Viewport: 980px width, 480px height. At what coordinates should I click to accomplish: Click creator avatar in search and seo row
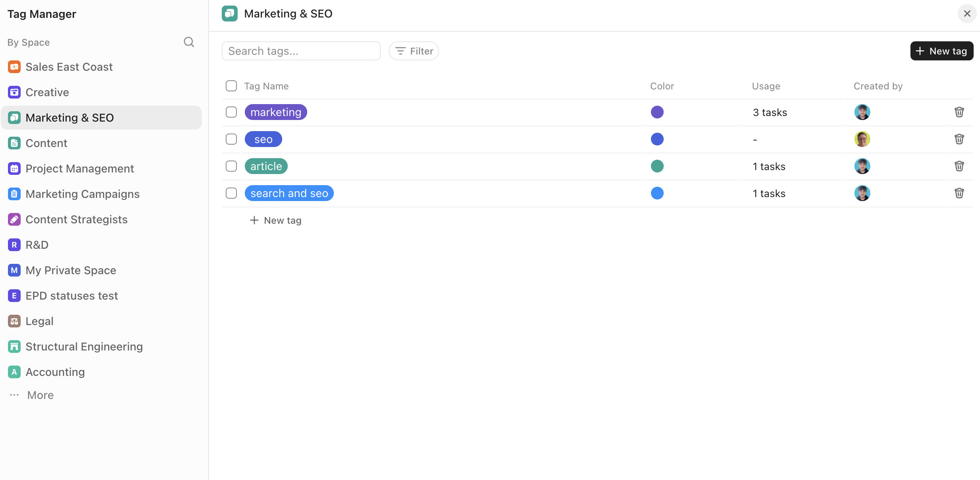pos(862,193)
